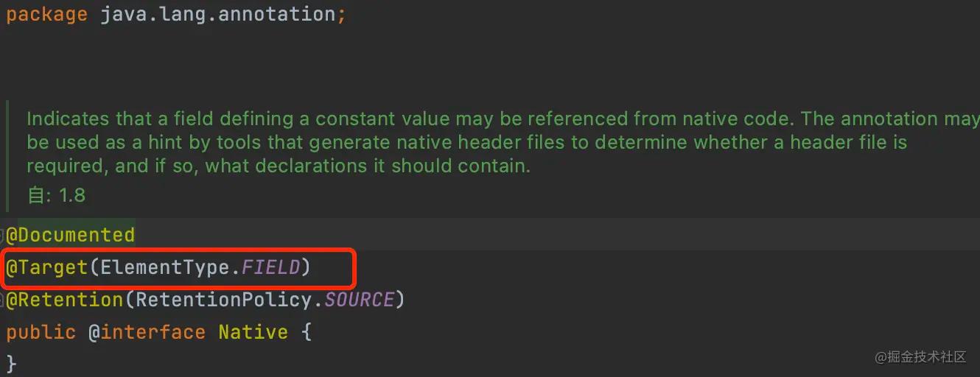Viewport: 980px width, 377px height.
Task: Click the fold marker beside @Retention
Action: [x=2, y=300]
